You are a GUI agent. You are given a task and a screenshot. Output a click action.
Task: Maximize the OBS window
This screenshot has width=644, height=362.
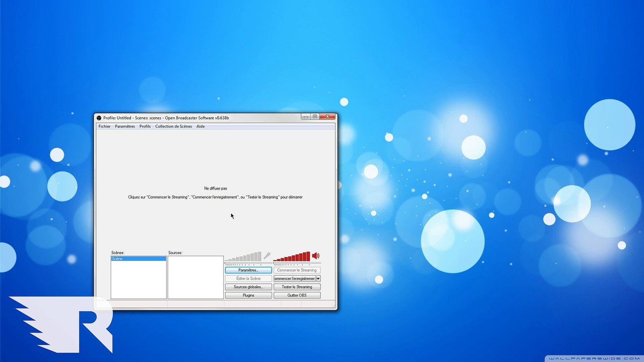[314, 117]
